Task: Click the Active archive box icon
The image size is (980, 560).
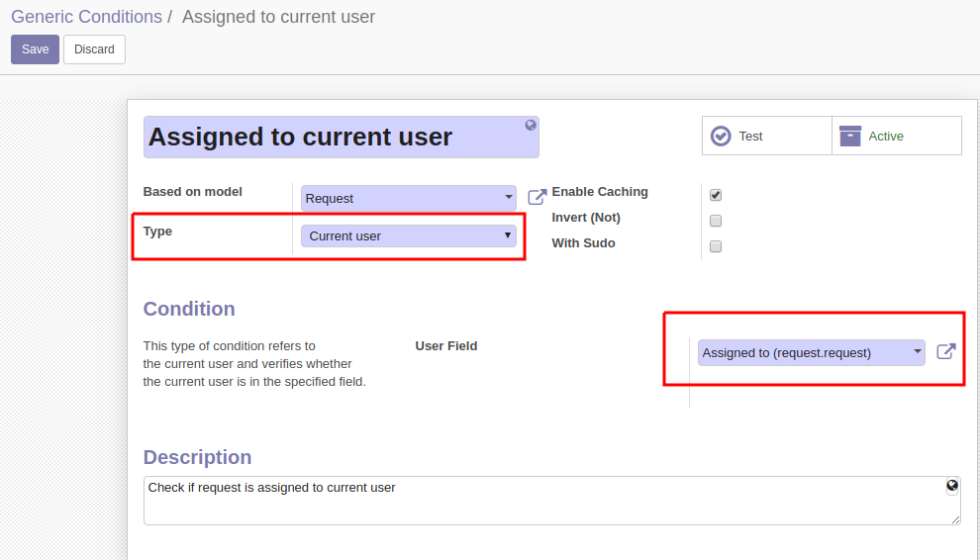Action: pos(850,136)
